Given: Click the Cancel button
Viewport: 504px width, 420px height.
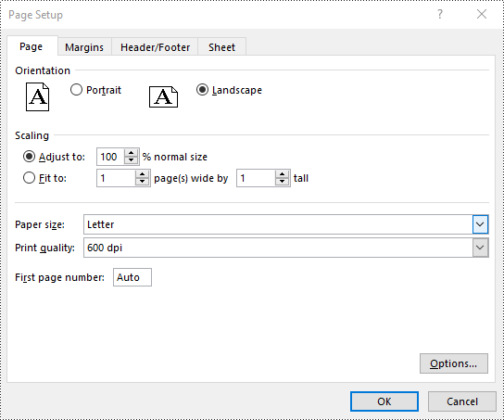Looking at the screenshot, I should point(462,401).
